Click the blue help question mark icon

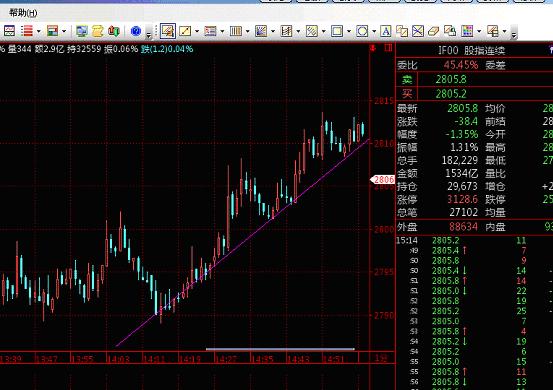[x=136, y=31]
